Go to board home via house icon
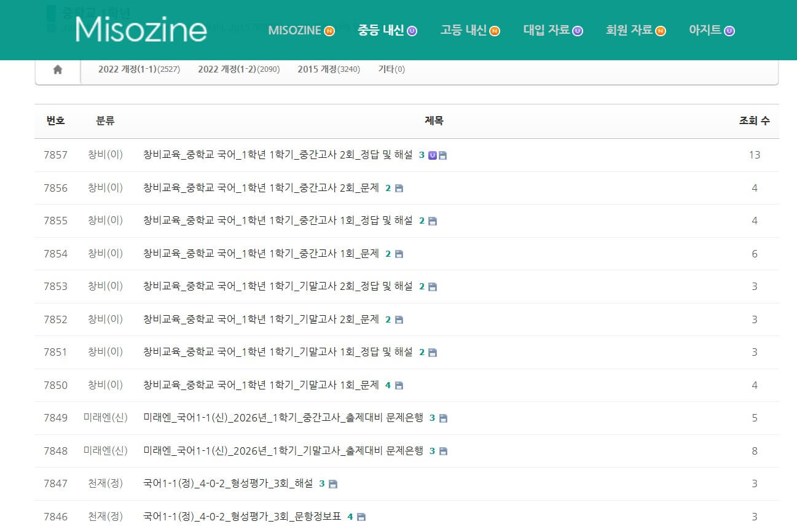797x532 pixels. click(58, 69)
